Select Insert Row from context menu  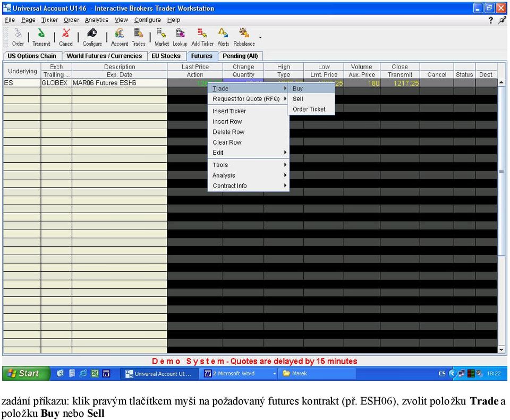(249, 122)
